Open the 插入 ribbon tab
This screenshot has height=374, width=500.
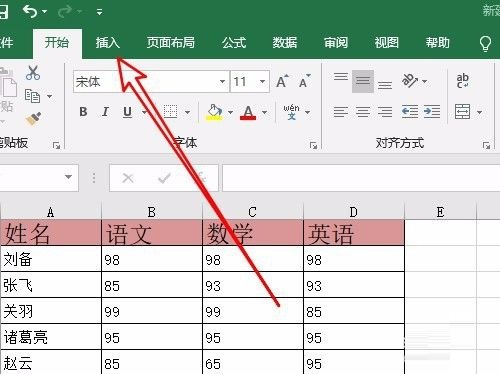click(107, 43)
